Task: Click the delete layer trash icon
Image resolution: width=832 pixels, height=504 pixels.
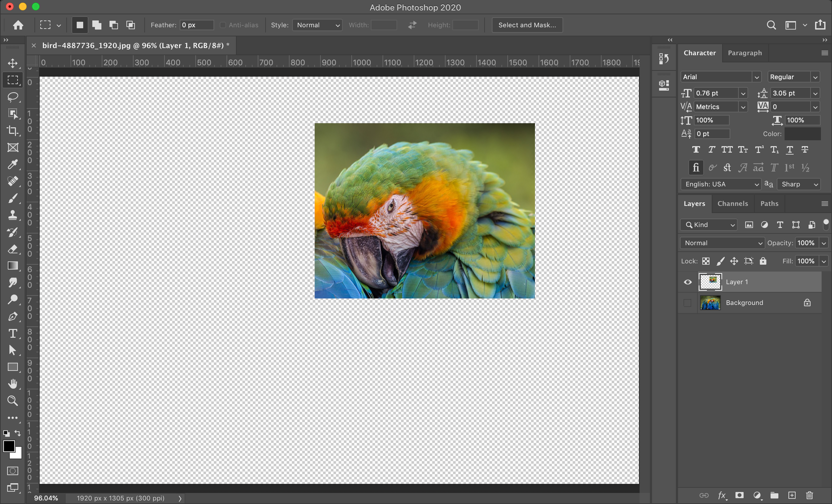Action: [x=809, y=495]
